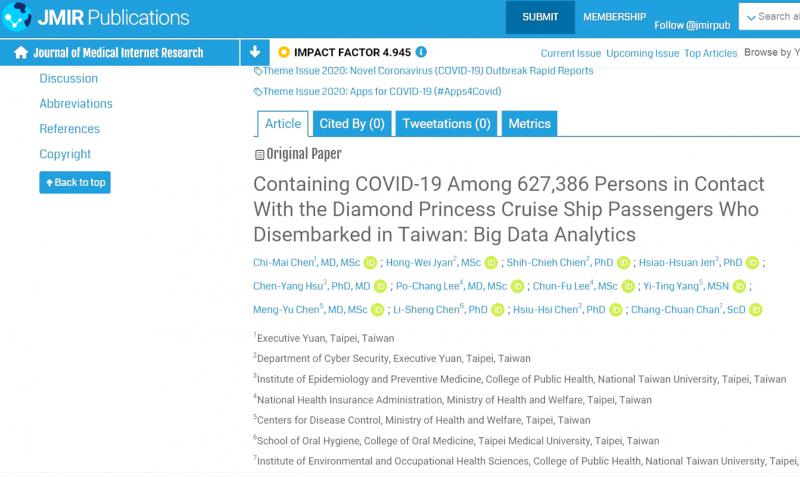Screen dimensions: 800x478
Task: Open the journal dropdown with the down arrow
Action: pos(255,52)
